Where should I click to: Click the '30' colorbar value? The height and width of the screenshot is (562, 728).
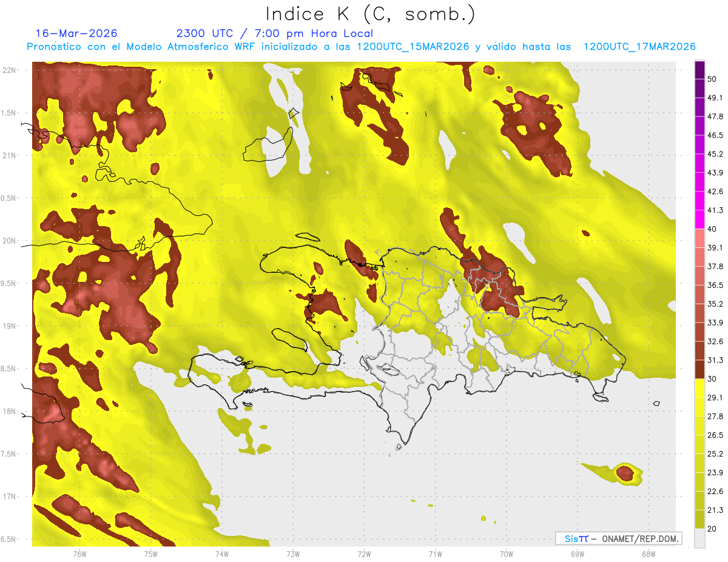pyautogui.click(x=713, y=379)
